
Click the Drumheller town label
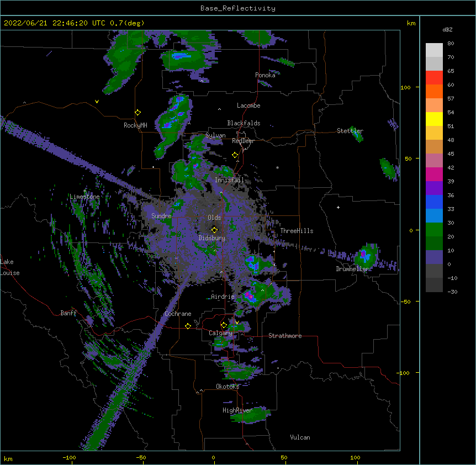(x=352, y=269)
